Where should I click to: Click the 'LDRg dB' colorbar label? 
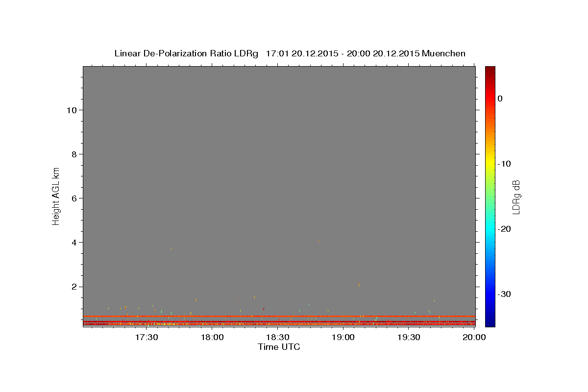pyautogui.click(x=515, y=196)
